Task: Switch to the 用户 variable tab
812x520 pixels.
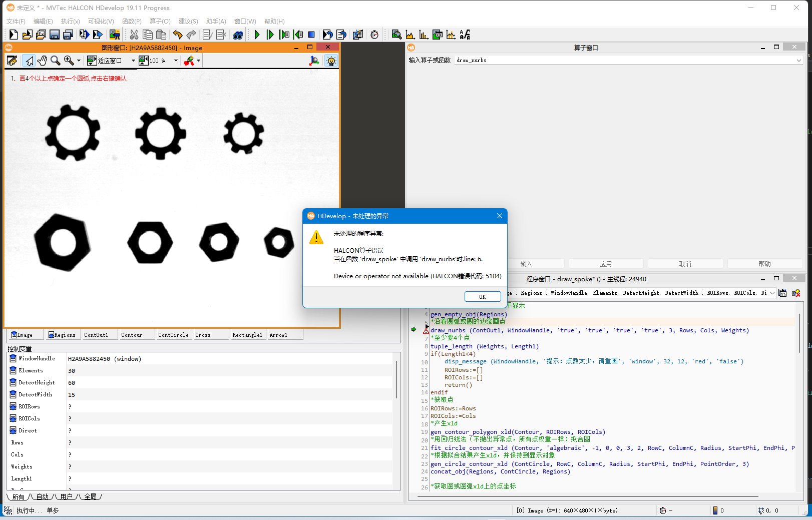Action: pyautogui.click(x=67, y=496)
